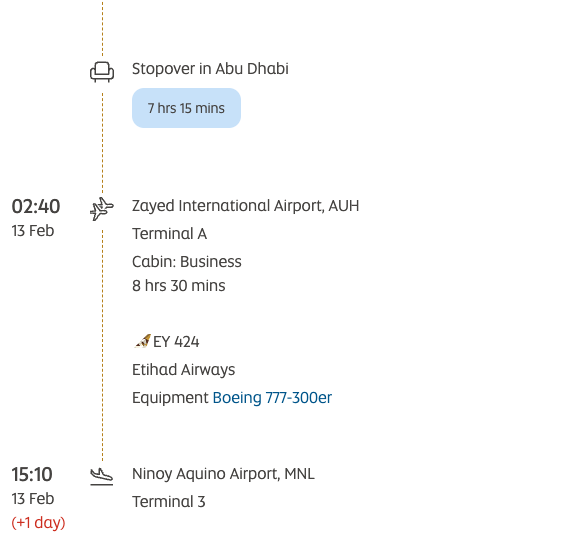This screenshot has width=577, height=542.
Task: Open the Boeing 777-300er equipment link
Action: pyautogui.click(x=272, y=397)
